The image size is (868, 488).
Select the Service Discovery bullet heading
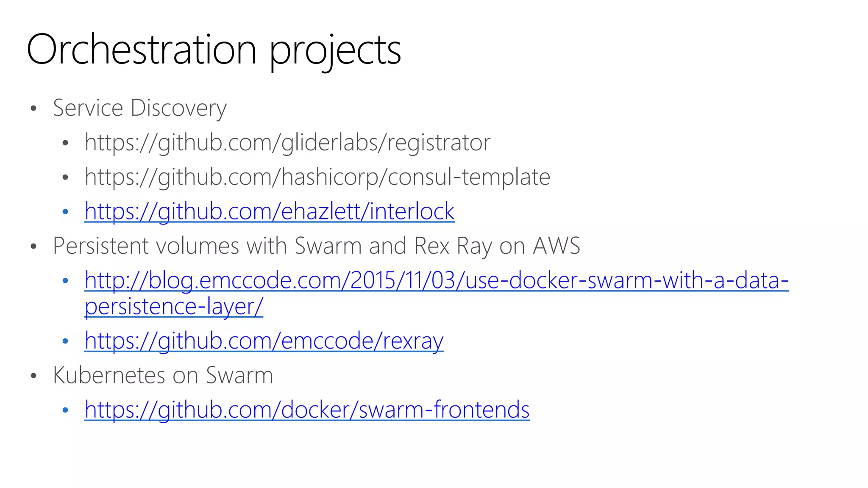coord(140,108)
